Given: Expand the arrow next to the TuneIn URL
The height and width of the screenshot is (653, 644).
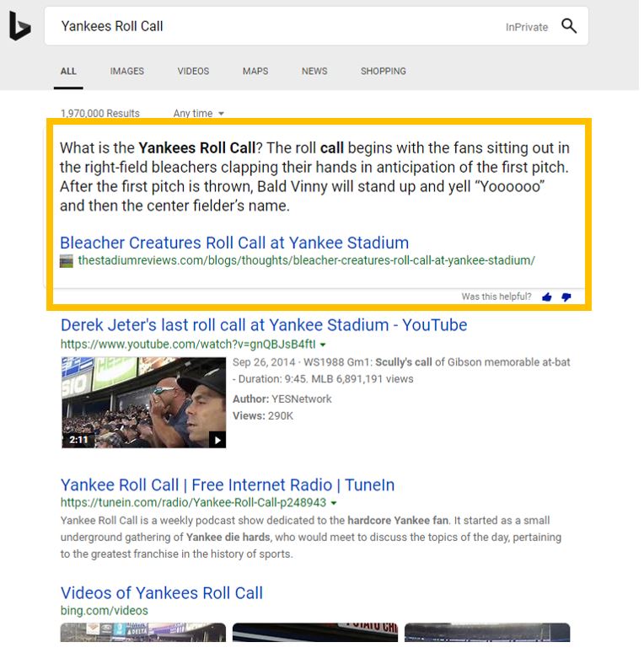Looking at the screenshot, I should coord(334,503).
